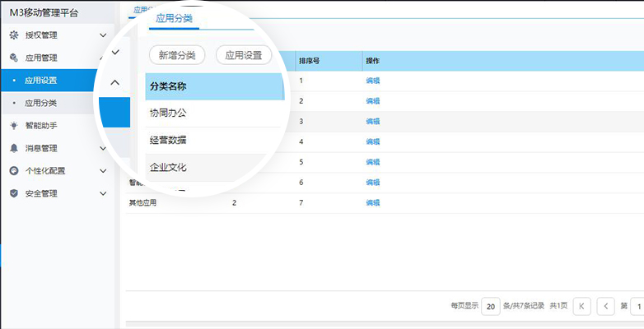The width and height of the screenshot is (644, 329).
Task: Open 安全管理 in the sidebar
Action: pyautogui.click(x=41, y=193)
